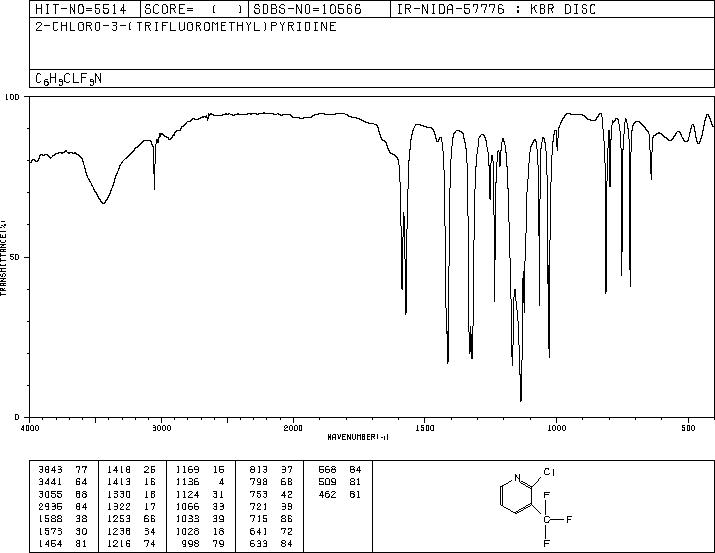
Task: Click the molecular formula C6H3ClF3N
Action: coord(68,79)
